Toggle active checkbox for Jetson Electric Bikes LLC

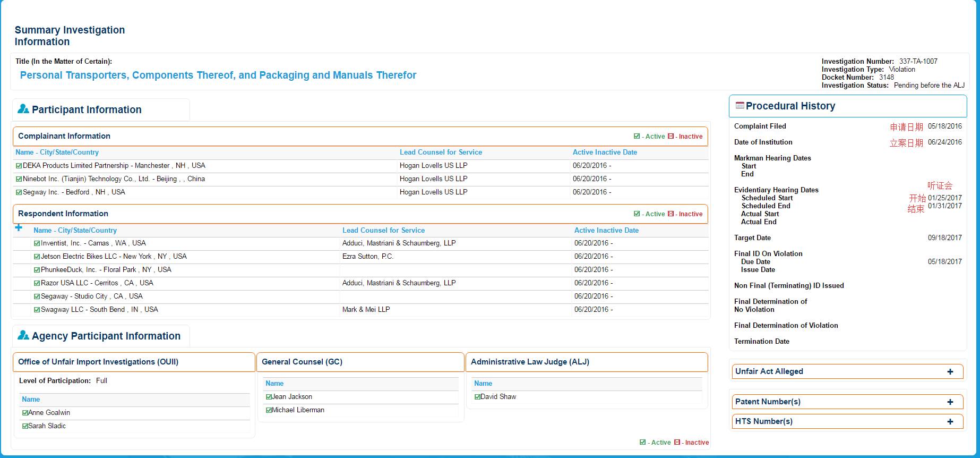[x=37, y=257]
